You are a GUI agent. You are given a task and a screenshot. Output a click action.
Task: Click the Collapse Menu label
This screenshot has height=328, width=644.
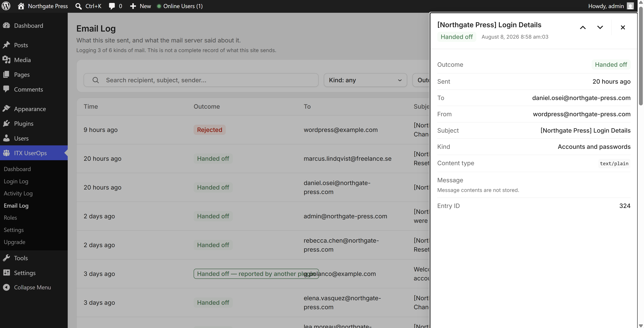32,287
